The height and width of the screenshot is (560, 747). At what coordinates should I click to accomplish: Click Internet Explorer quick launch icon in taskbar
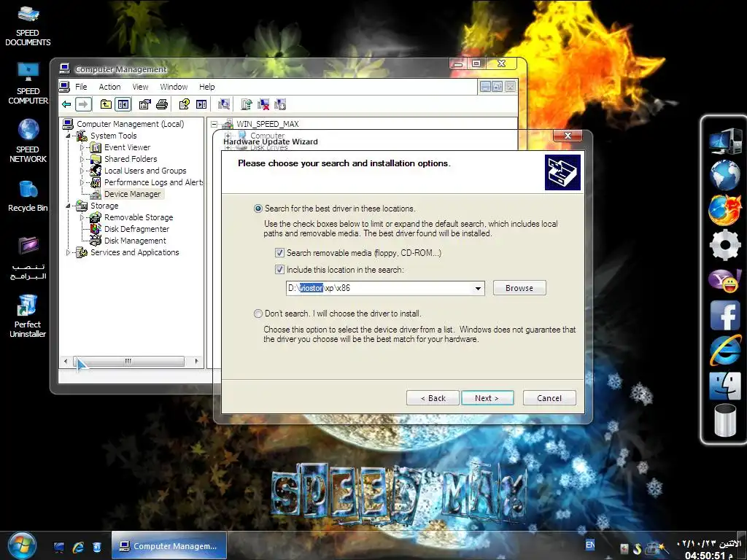78,547
